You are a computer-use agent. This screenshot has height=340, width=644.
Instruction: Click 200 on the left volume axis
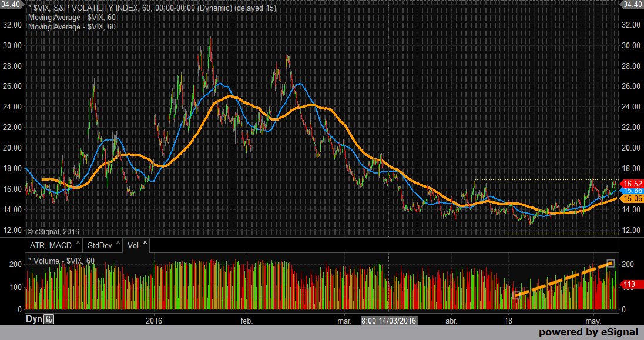(15, 264)
